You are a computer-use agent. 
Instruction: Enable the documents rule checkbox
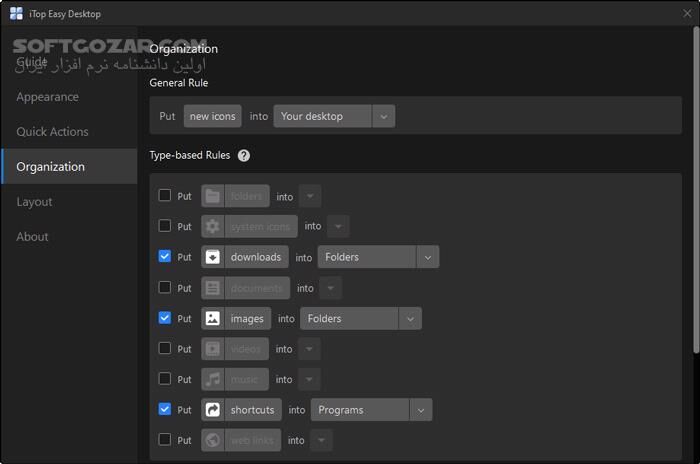[x=165, y=287]
